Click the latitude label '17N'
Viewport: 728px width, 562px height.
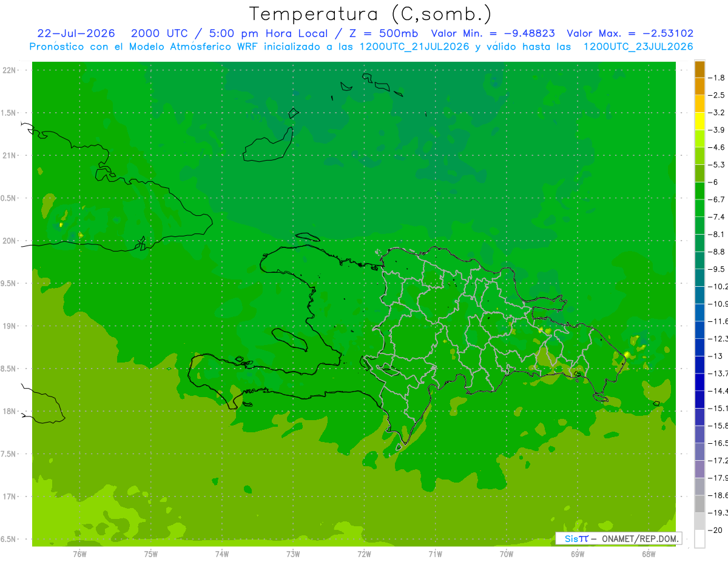coord(10,497)
